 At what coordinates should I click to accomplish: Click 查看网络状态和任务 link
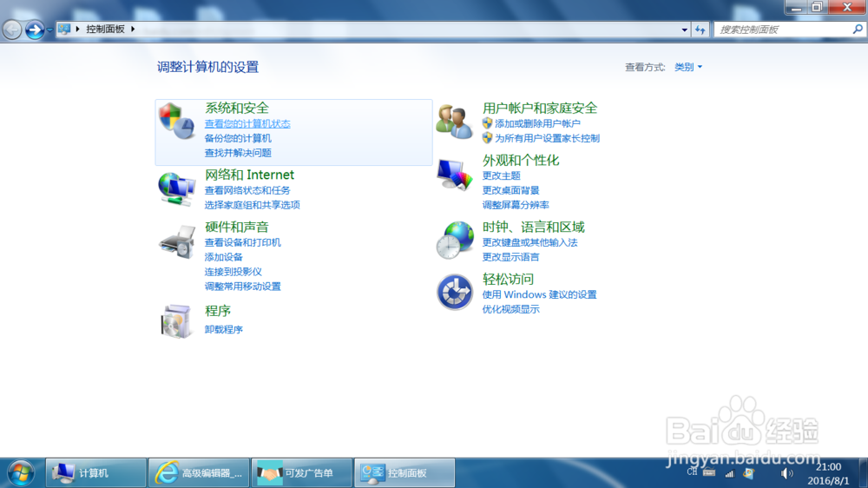[x=247, y=190]
